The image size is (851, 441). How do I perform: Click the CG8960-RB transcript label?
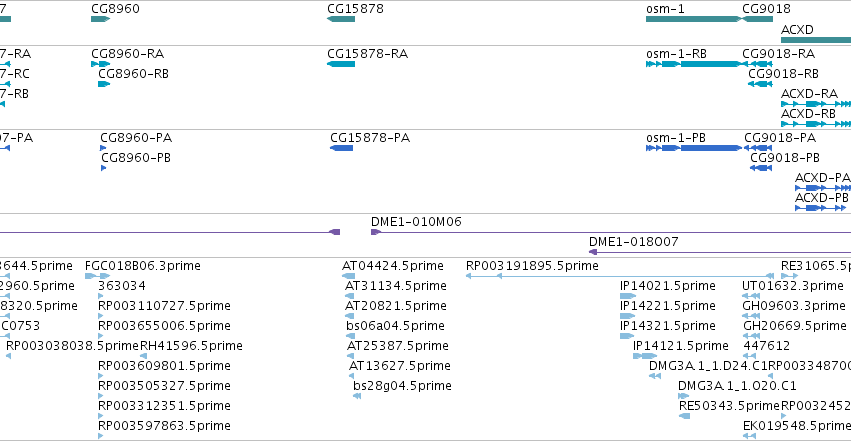click(134, 74)
